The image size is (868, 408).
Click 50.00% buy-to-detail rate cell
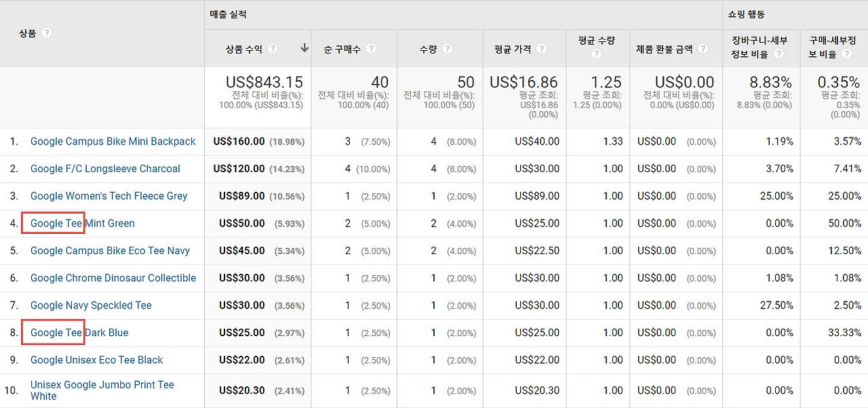point(845,224)
